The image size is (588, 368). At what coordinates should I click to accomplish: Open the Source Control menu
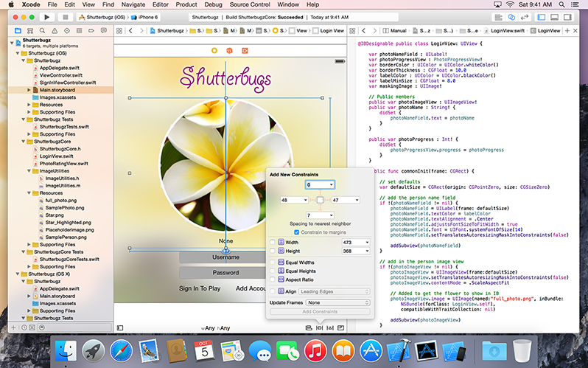(250, 4)
